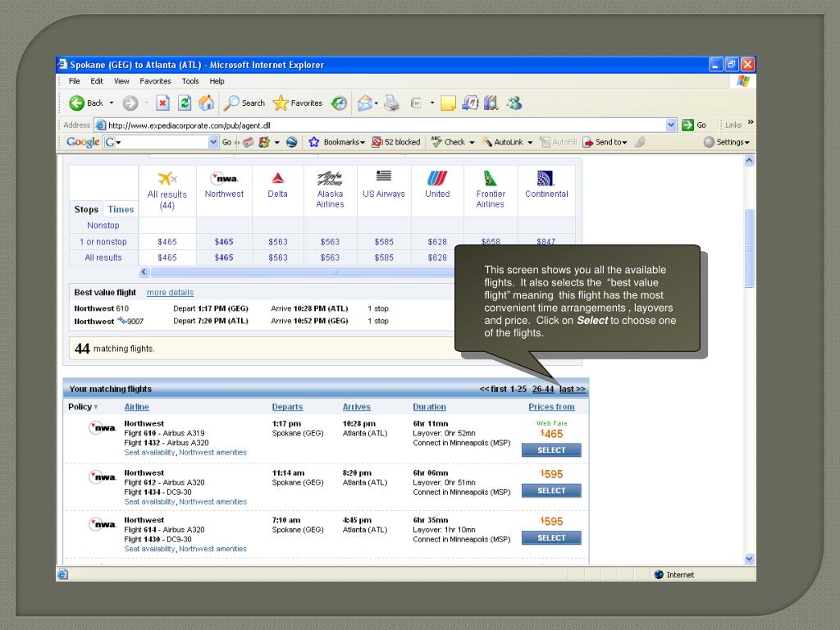Click the yellow note icon in the toolbar
The height and width of the screenshot is (630, 840).
coord(448,103)
